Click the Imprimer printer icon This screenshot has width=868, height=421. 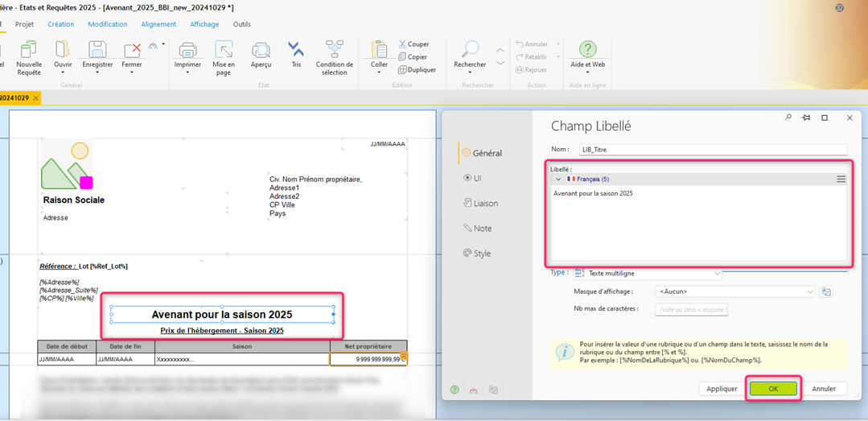click(187, 51)
